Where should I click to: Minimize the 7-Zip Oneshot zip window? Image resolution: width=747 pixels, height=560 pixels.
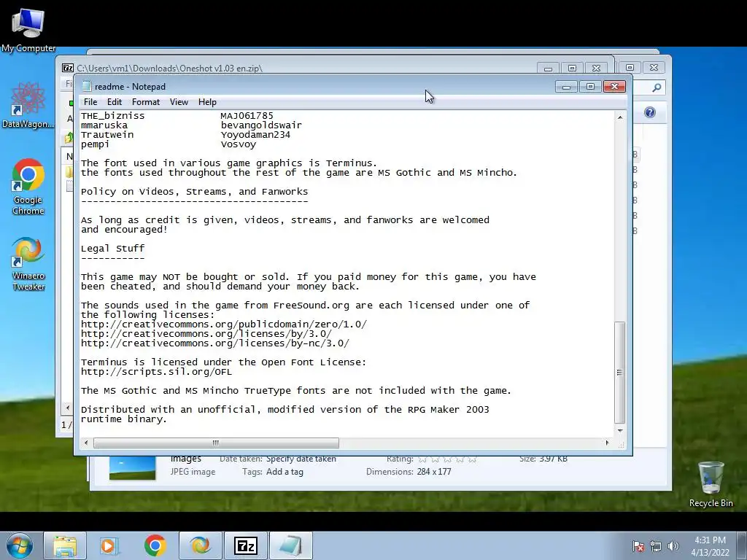(x=549, y=69)
